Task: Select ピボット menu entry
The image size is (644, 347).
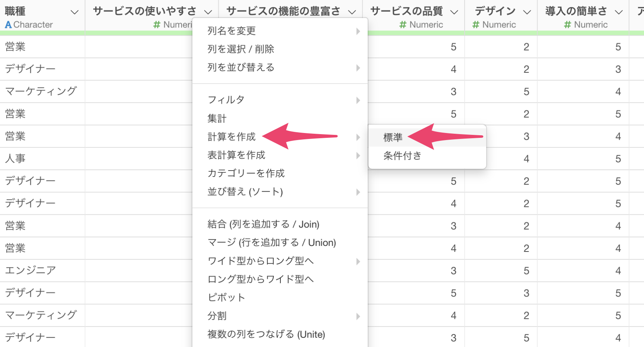Action: pos(226,298)
